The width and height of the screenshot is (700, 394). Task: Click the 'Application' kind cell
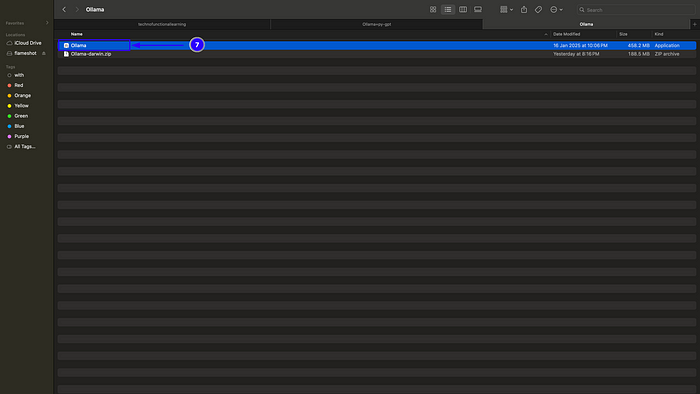click(667, 46)
